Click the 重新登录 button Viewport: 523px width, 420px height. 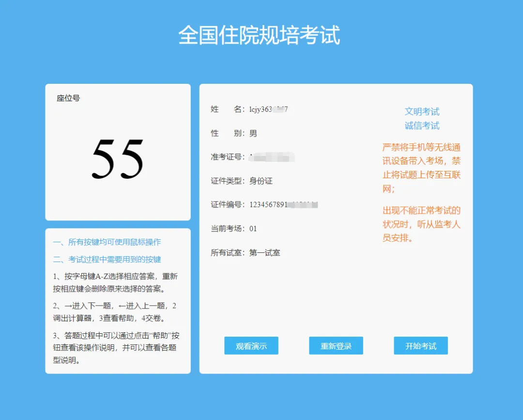pos(336,345)
